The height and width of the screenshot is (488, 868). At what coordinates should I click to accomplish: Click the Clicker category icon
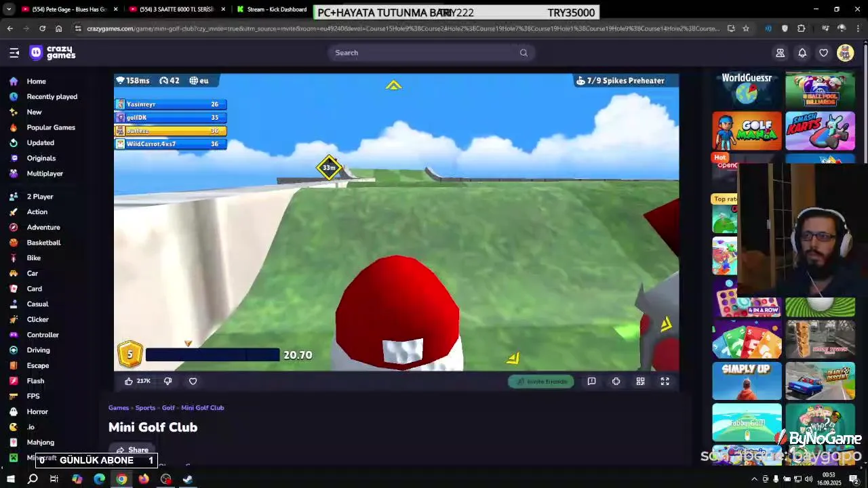[x=14, y=319]
